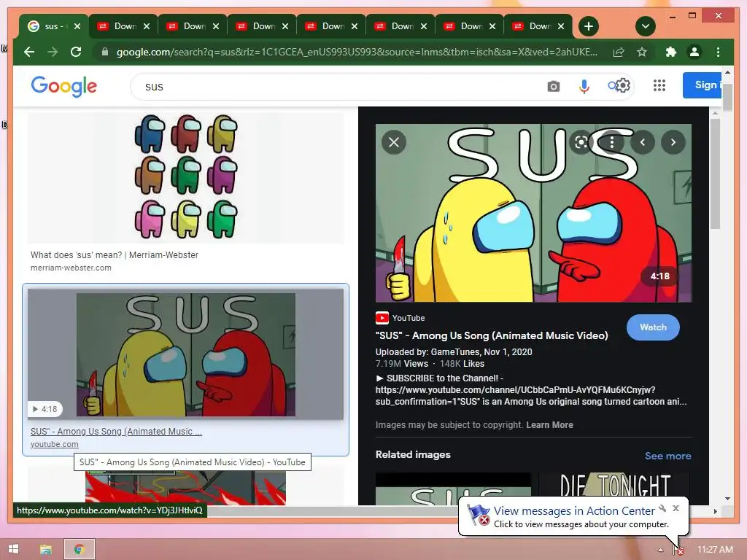
Task: Go to next image in preview
Action: click(673, 142)
